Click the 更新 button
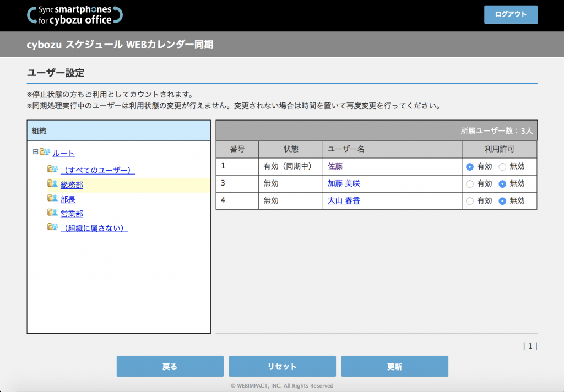The width and height of the screenshot is (564, 392). [394, 366]
